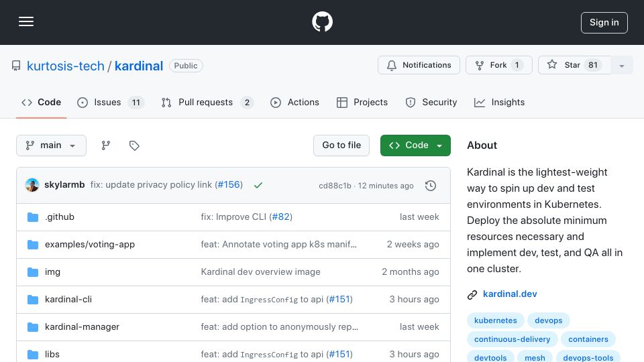Open pull request #156 link

[x=229, y=185]
